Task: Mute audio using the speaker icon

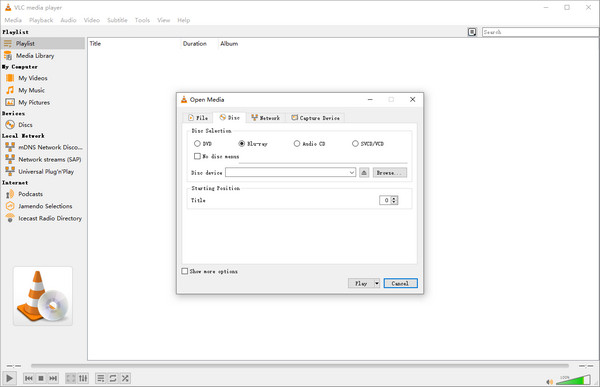Action: click(549, 381)
